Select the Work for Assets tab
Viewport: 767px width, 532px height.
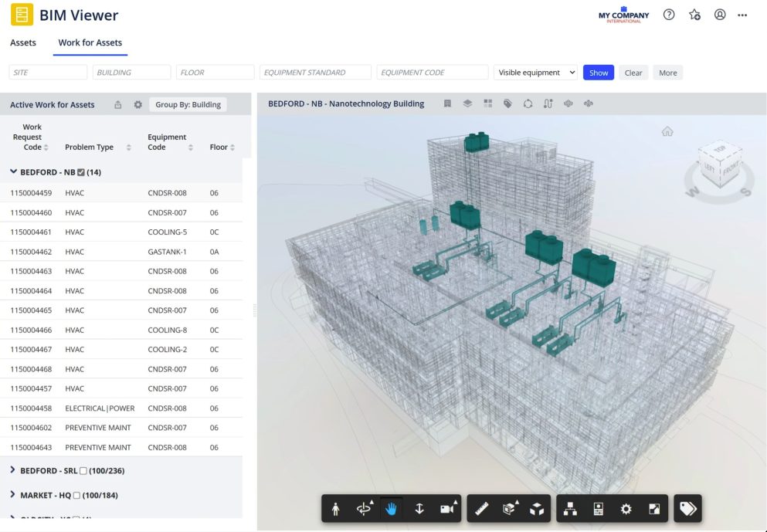coord(90,42)
